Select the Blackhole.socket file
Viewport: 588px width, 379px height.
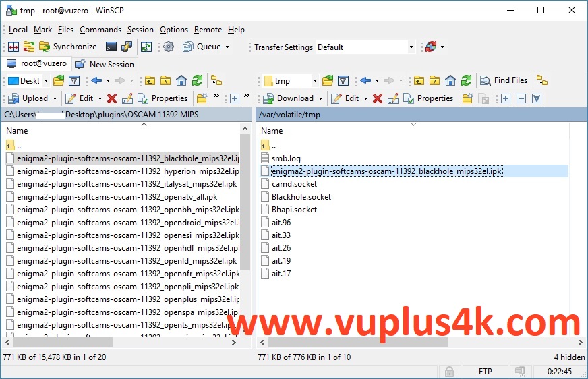coord(301,197)
